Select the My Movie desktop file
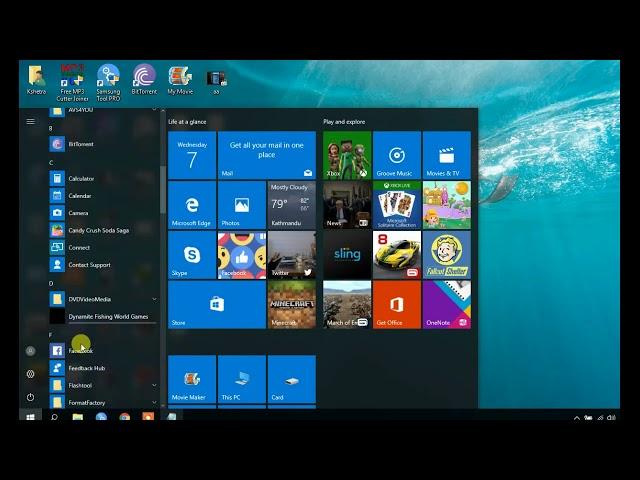640x480 pixels. point(180,80)
